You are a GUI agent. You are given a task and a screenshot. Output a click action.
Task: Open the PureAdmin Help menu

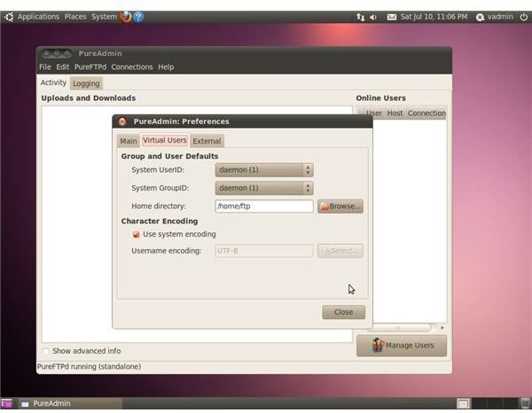(166, 67)
